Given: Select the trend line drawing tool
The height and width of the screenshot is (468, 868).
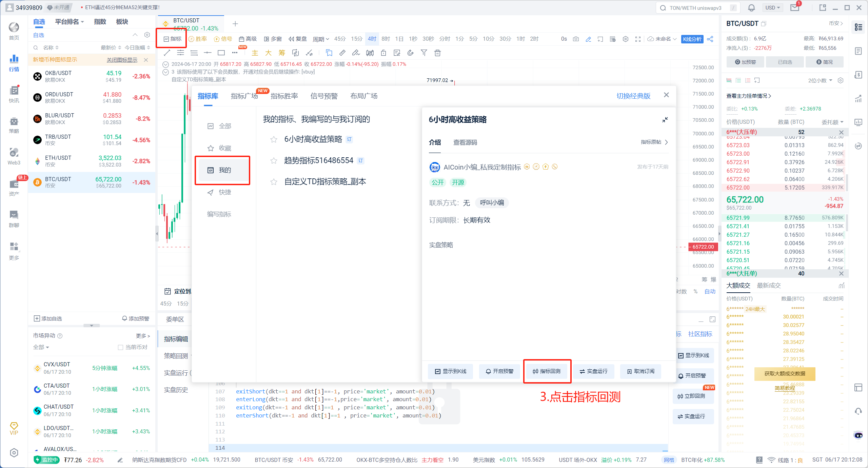Looking at the screenshot, I should pyautogui.click(x=167, y=53).
